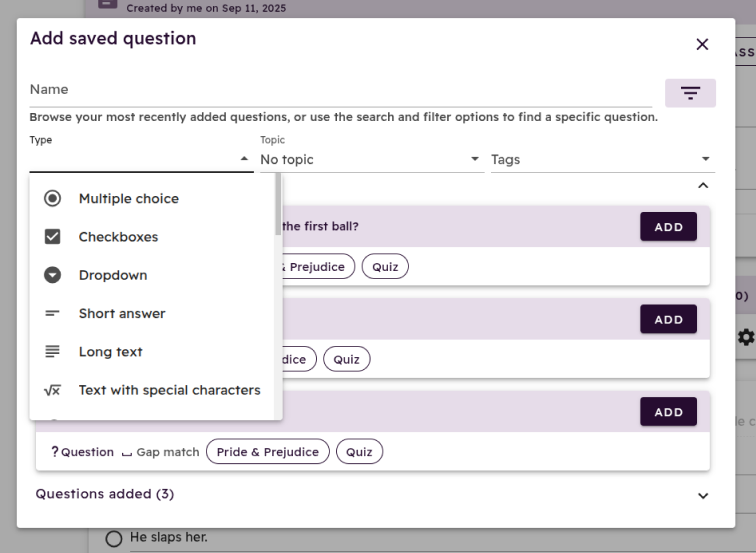Viewport: 756px width, 553px height.
Task: Pick the Long text paragraph icon
Action: pyautogui.click(x=53, y=351)
